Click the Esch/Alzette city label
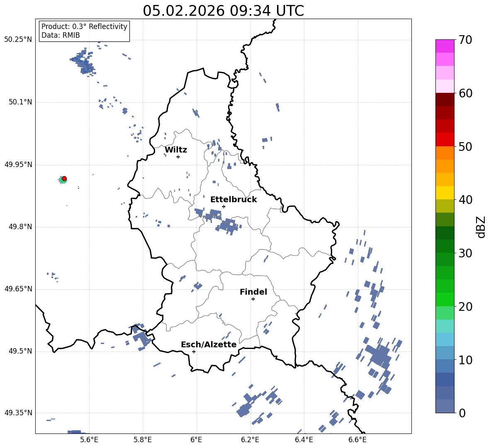 pos(209,344)
